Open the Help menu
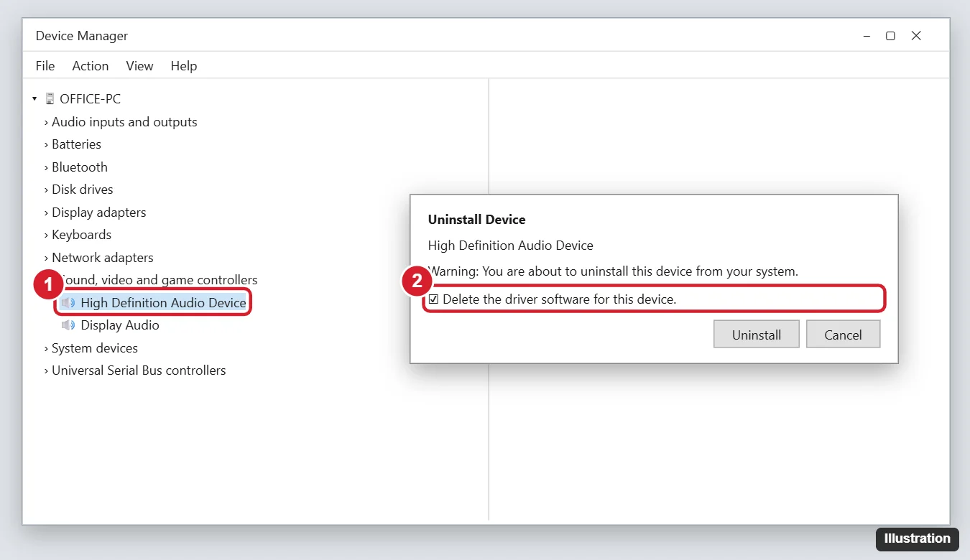The width and height of the screenshot is (970, 560). tap(184, 66)
